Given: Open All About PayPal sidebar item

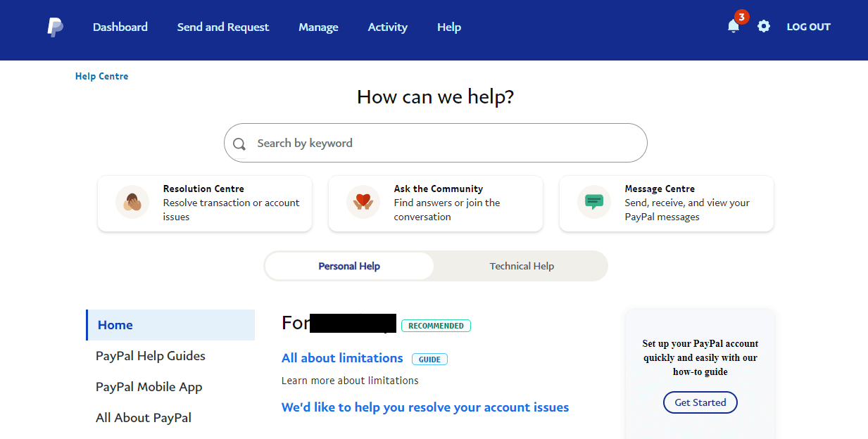Looking at the screenshot, I should point(144,418).
